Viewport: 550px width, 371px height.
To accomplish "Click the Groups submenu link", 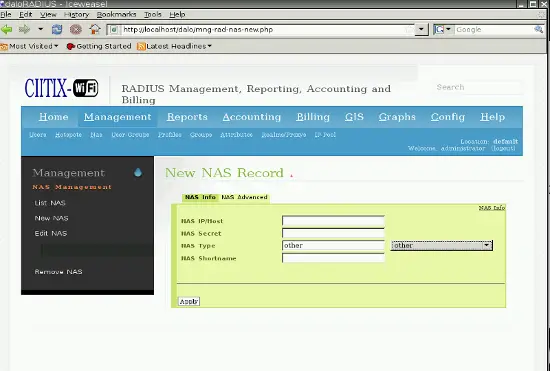I will pos(201,135).
